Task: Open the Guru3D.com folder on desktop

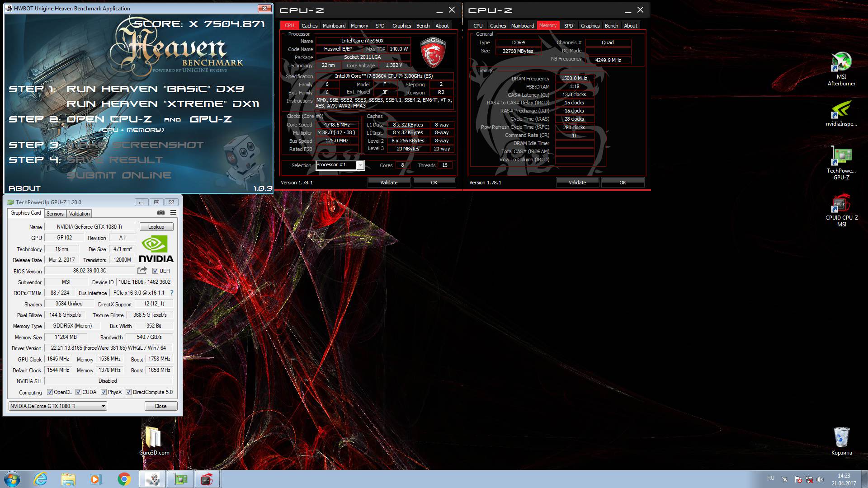Action: tap(154, 441)
